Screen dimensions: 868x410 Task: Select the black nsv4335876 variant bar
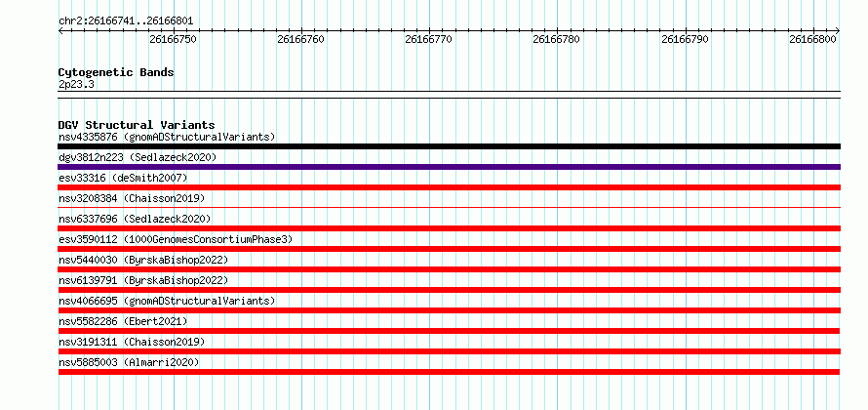pyautogui.click(x=449, y=146)
